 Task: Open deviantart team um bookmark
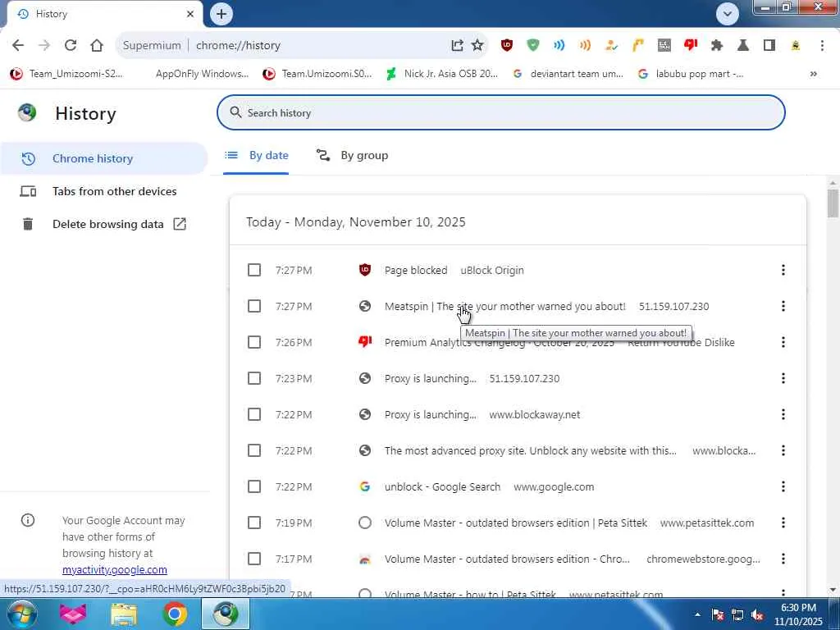coord(568,74)
